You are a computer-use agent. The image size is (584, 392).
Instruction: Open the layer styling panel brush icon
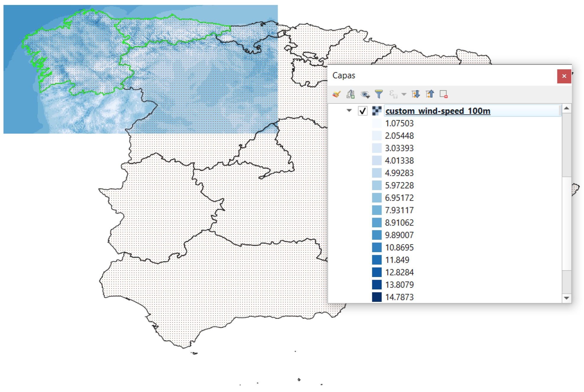click(x=336, y=94)
